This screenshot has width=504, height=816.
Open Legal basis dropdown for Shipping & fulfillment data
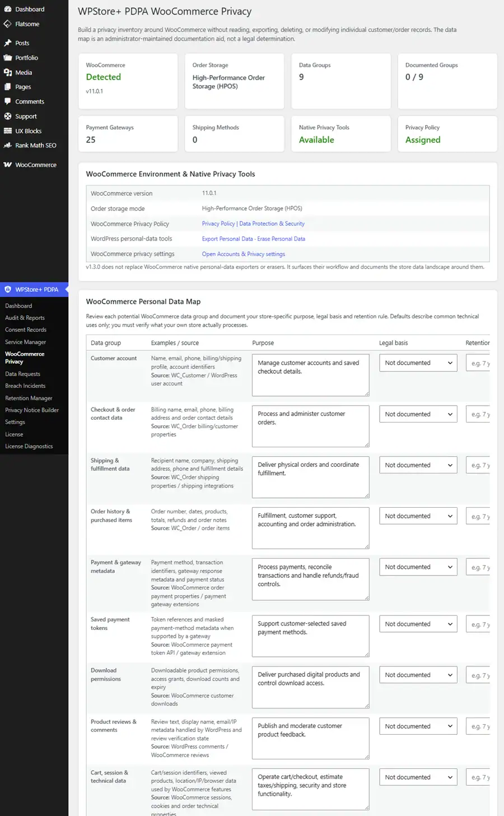point(419,465)
